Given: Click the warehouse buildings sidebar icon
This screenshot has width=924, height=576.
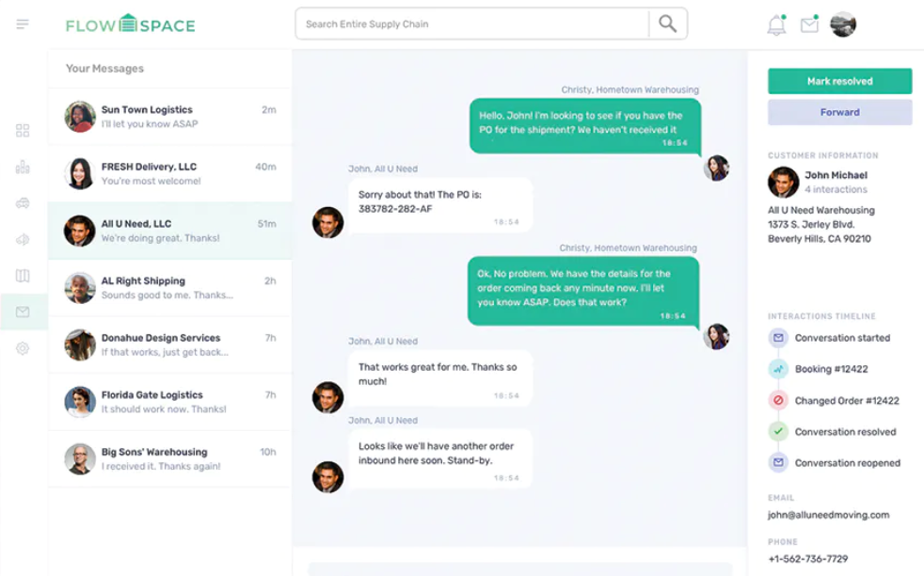Looking at the screenshot, I should [x=23, y=168].
